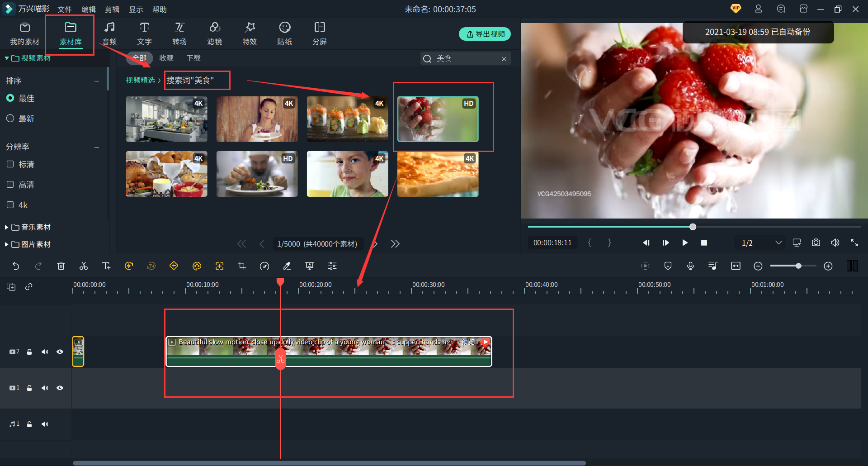Open the 特效 effects panel
This screenshot has width=868, height=466.
tap(250, 33)
